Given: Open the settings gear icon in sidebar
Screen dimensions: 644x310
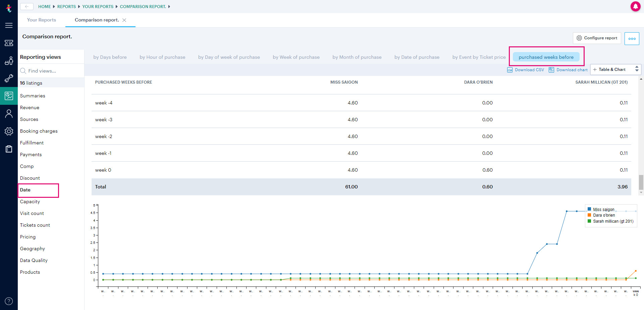Looking at the screenshot, I should [9, 131].
